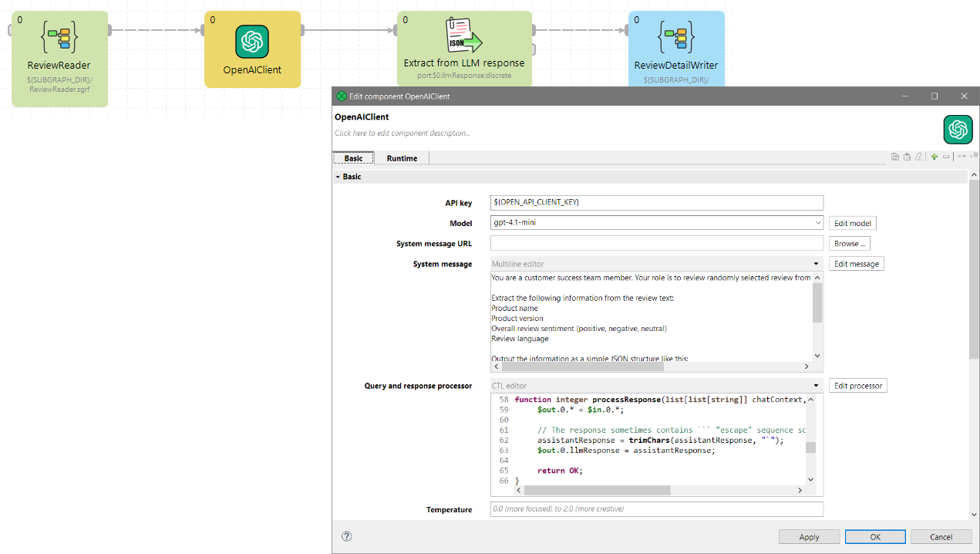Image resolution: width=980 pixels, height=554 pixels.
Task: Click the OpenAIClient input port
Action: point(202,30)
